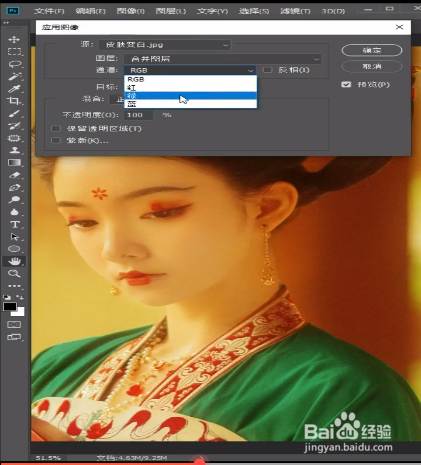421x465 pixels.
Task: Change screen mode icon
Action: 14,337
